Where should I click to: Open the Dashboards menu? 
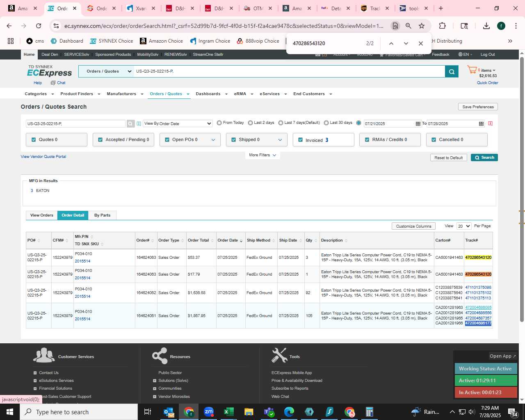pos(211,94)
